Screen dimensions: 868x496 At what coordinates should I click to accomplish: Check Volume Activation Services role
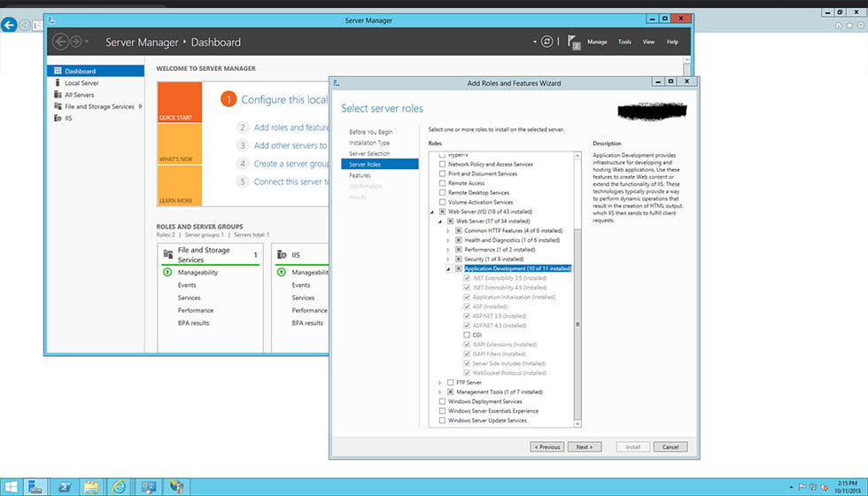coord(442,202)
